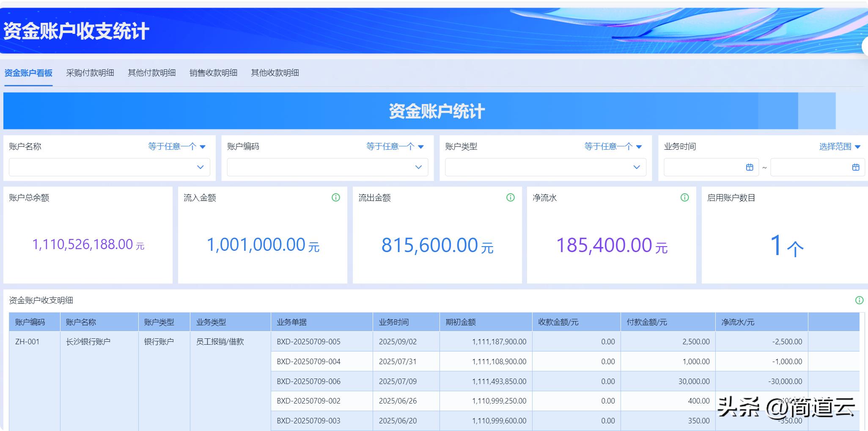
Task: Switch to the 采购付款明细 tab
Action: pos(91,73)
